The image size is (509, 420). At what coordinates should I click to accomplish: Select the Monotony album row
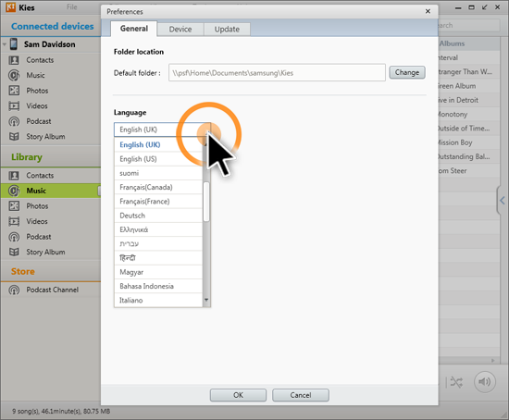(x=469, y=114)
